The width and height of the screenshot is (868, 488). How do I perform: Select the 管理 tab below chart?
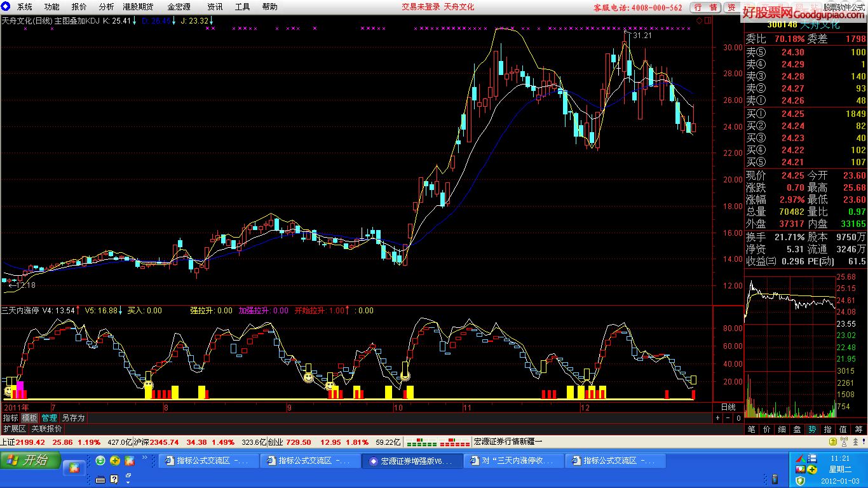(x=49, y=418)
